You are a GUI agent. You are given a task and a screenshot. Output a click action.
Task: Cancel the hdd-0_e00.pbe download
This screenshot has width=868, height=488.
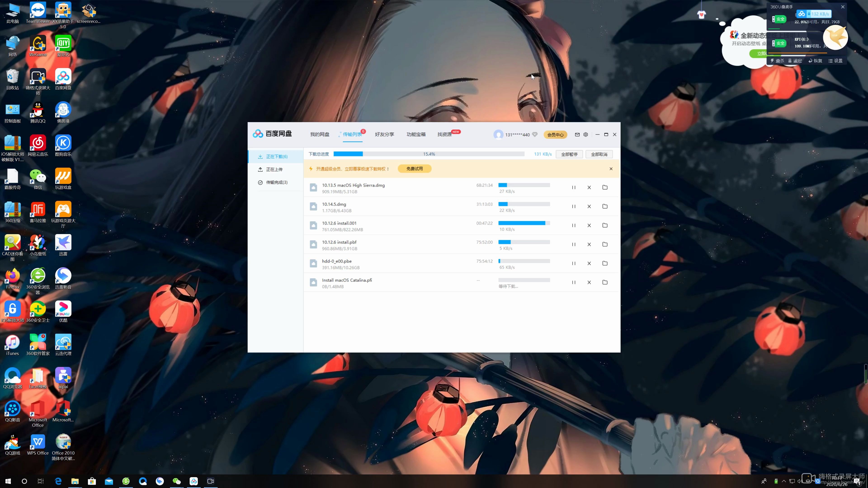(589, 263)
